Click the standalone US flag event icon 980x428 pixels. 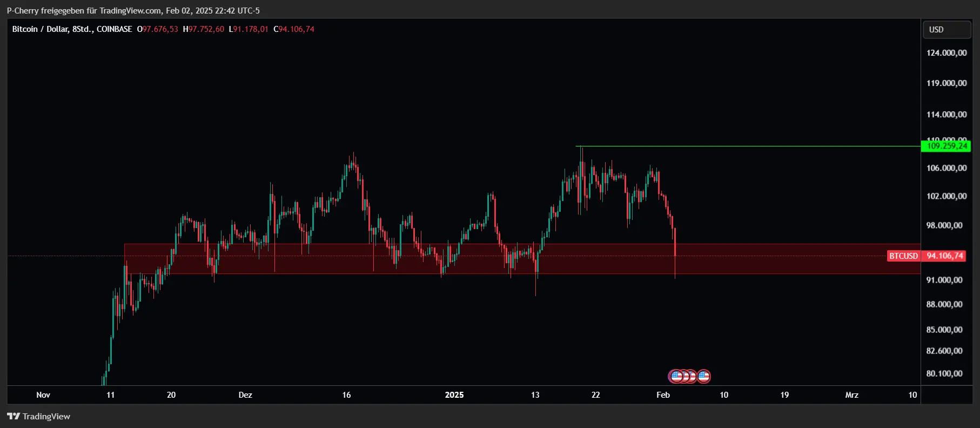(703, 376)
